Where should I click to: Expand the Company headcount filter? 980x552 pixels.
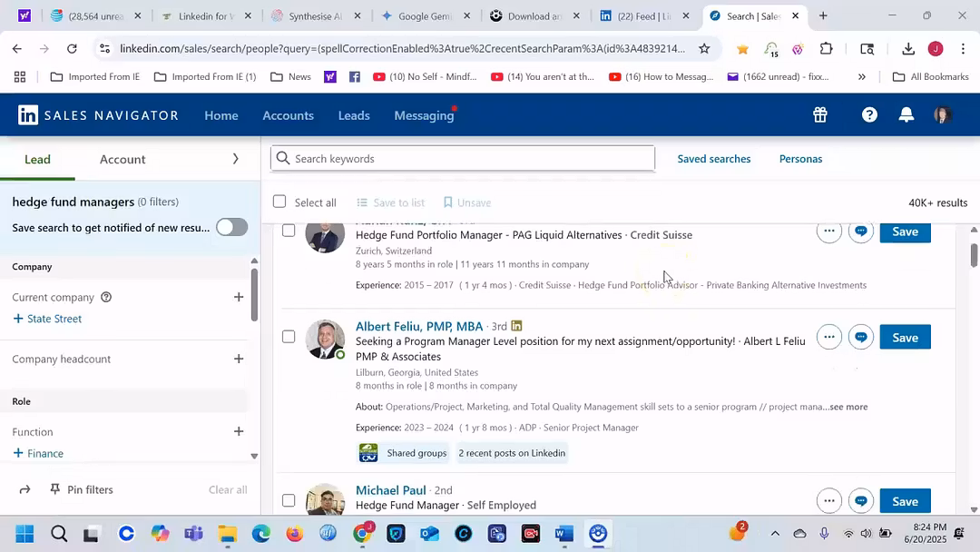(x=239, y=359)
